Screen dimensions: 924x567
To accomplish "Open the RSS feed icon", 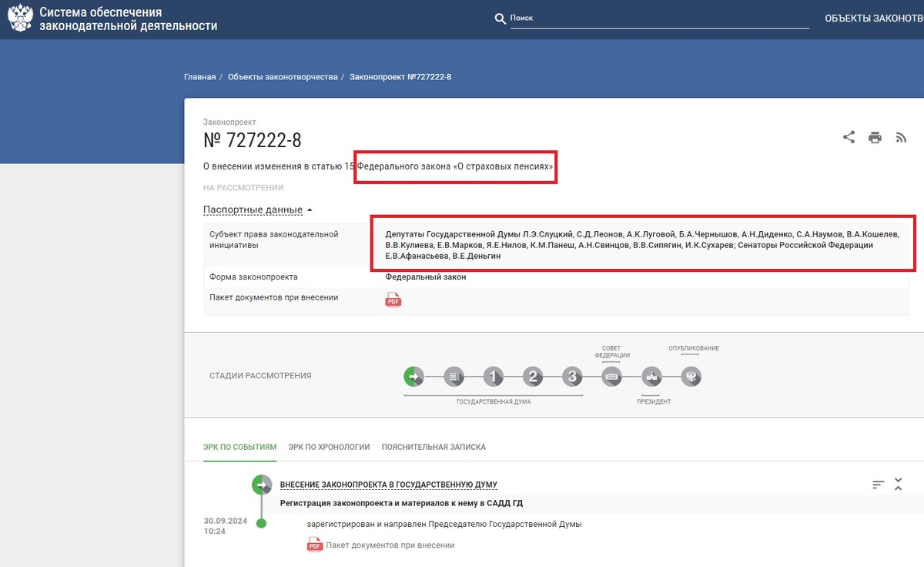I will 900,136.
